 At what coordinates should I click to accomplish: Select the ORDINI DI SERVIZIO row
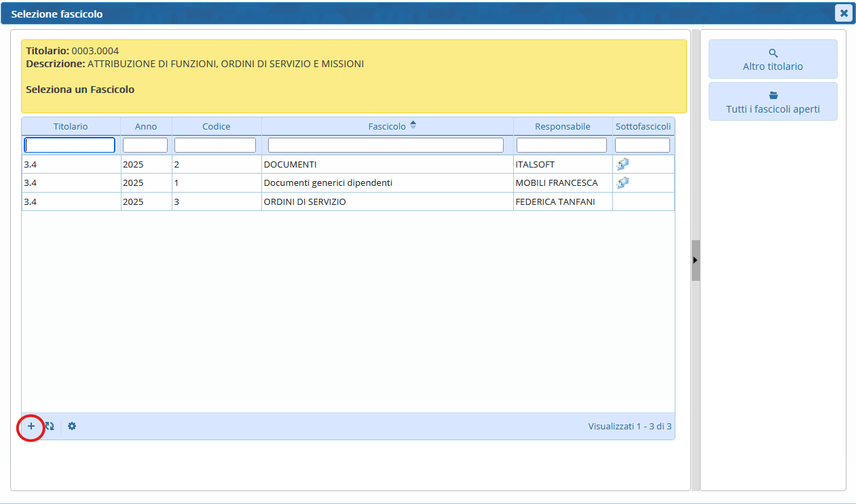(305, 201)
